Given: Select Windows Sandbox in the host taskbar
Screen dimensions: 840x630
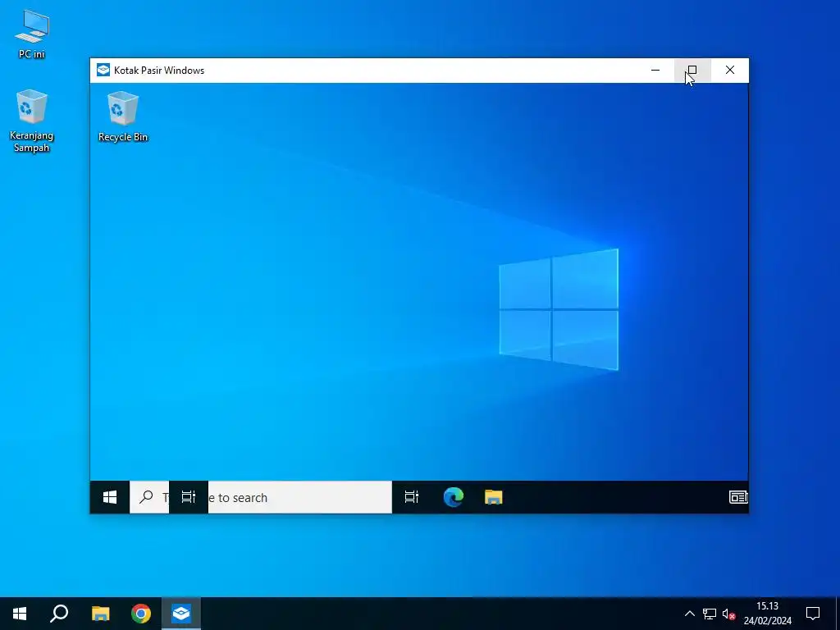Looking at the screenshot, I should coord(181,614).
